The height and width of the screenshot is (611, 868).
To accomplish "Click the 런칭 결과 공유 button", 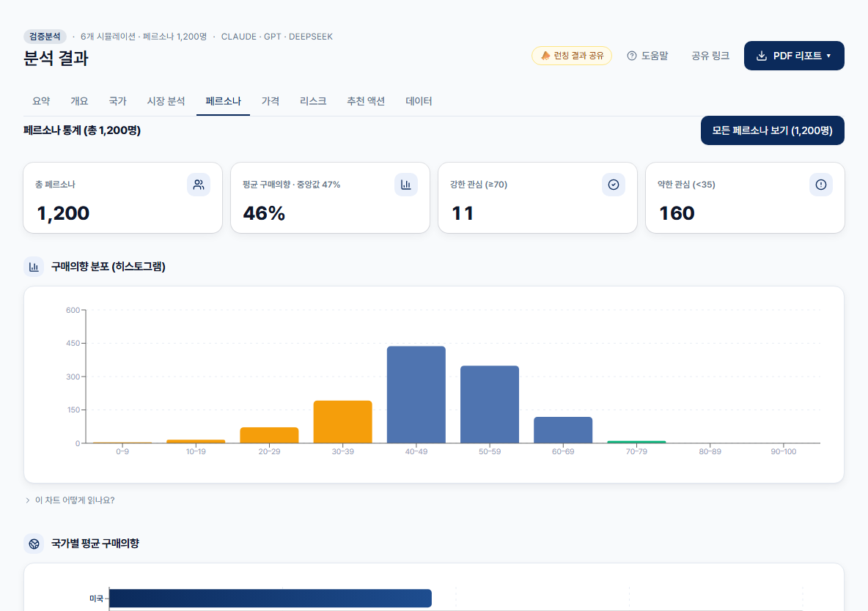I will coord(572,56).
